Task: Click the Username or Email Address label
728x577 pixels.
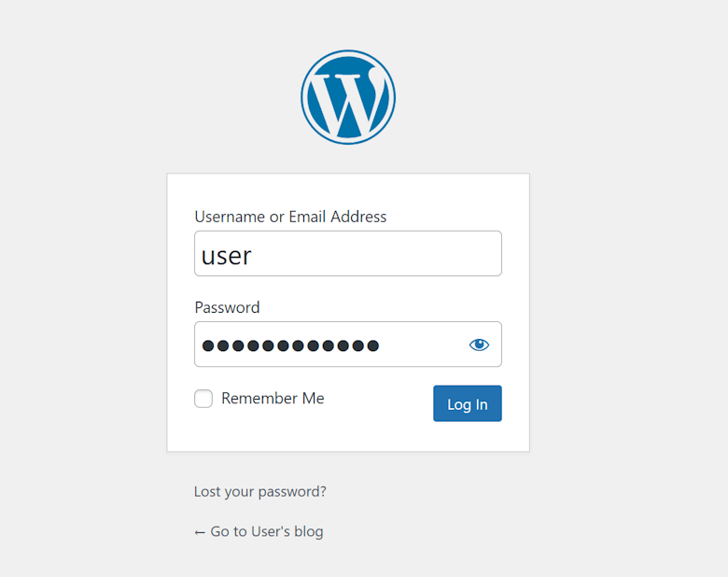Action: [x=290, y=217]
